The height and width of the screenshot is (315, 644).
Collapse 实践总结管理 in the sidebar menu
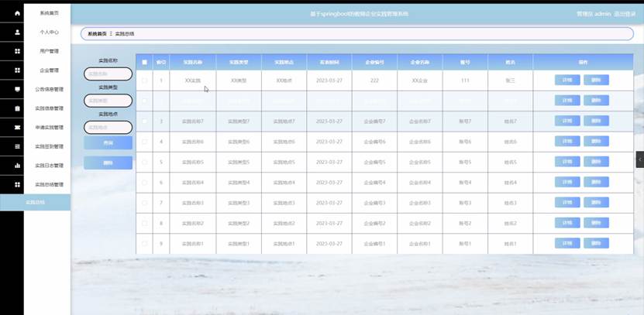click(x=49, y=184)
